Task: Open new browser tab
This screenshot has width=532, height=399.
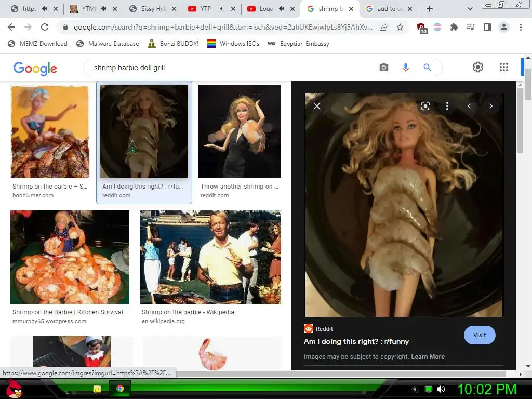Action: tap(430, 9)
